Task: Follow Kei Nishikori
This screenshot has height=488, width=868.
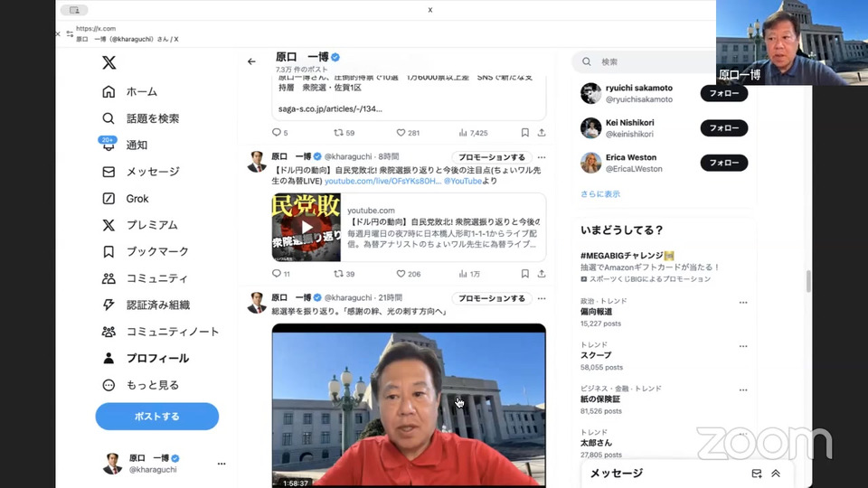Action: coord(724,127)
